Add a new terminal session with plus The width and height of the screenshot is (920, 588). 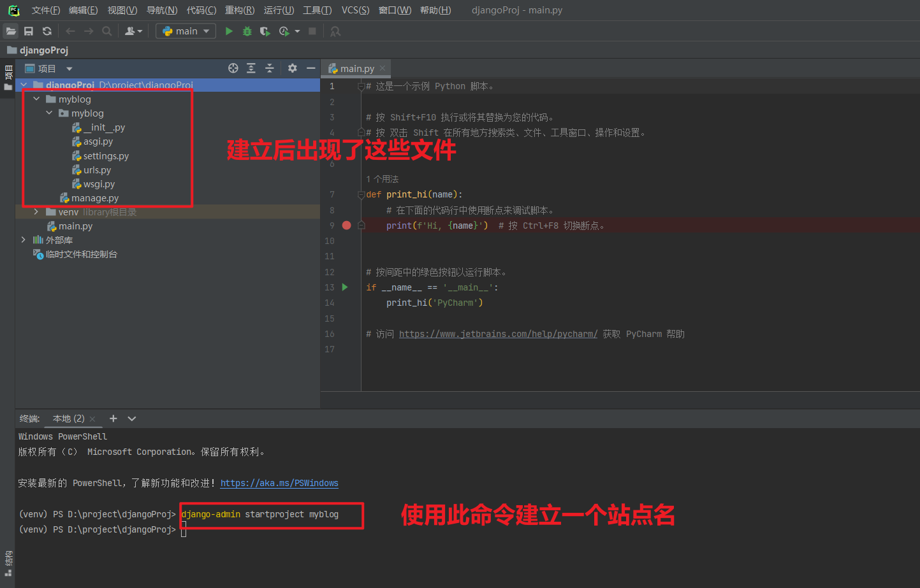(x=113, y=419)
